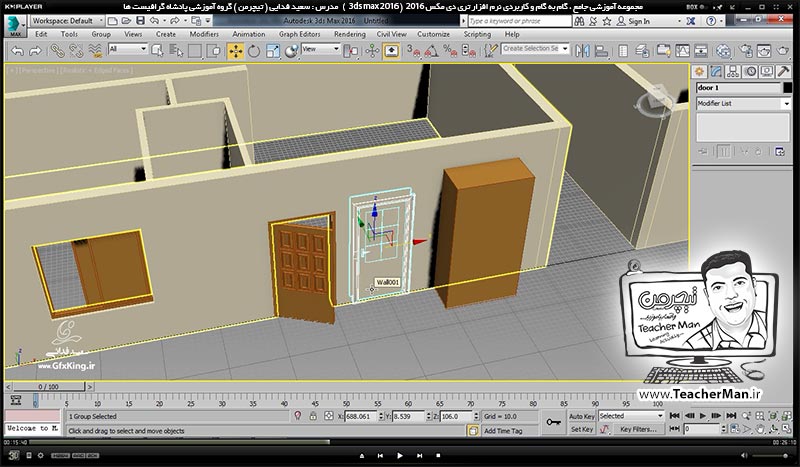Activate Unlink Selection tool
Screen dimensions: 800x467
tap(76, 51)
